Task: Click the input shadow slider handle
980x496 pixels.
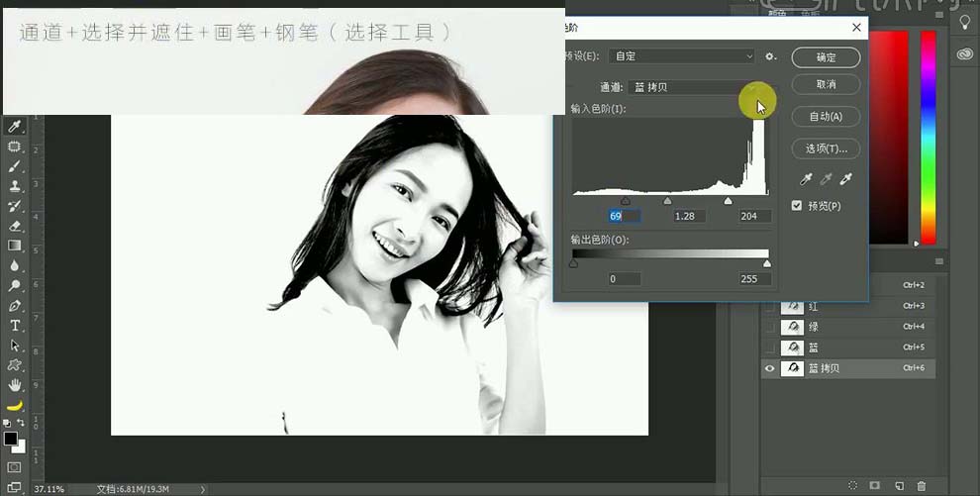Action: pos(626,201)
